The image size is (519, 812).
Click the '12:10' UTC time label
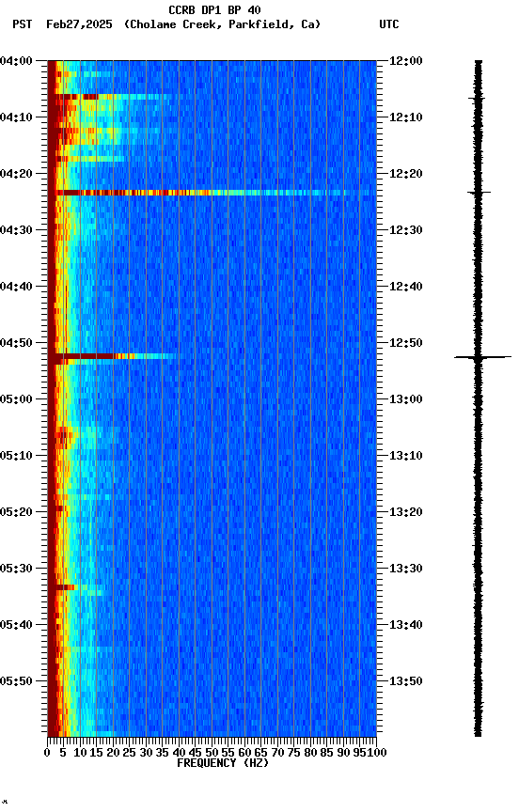point(406,117)
